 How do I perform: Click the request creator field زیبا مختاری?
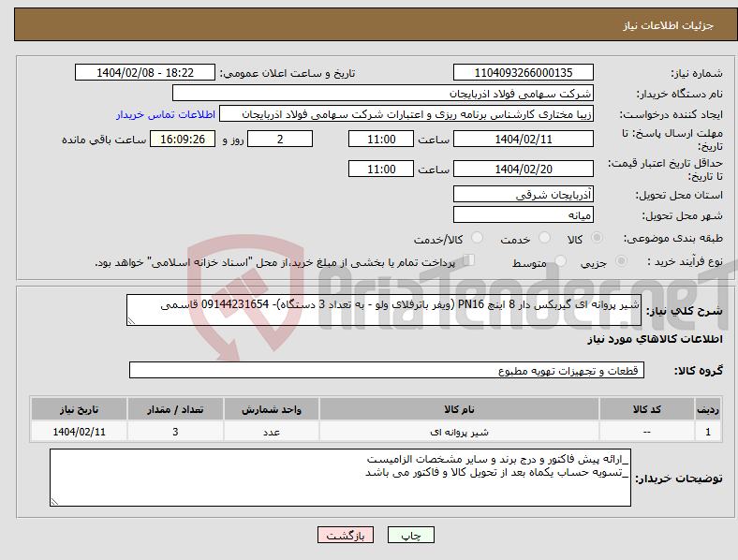406,114
